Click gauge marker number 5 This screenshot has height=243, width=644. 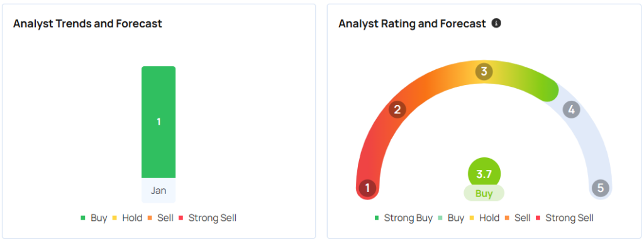coord(601,188)
